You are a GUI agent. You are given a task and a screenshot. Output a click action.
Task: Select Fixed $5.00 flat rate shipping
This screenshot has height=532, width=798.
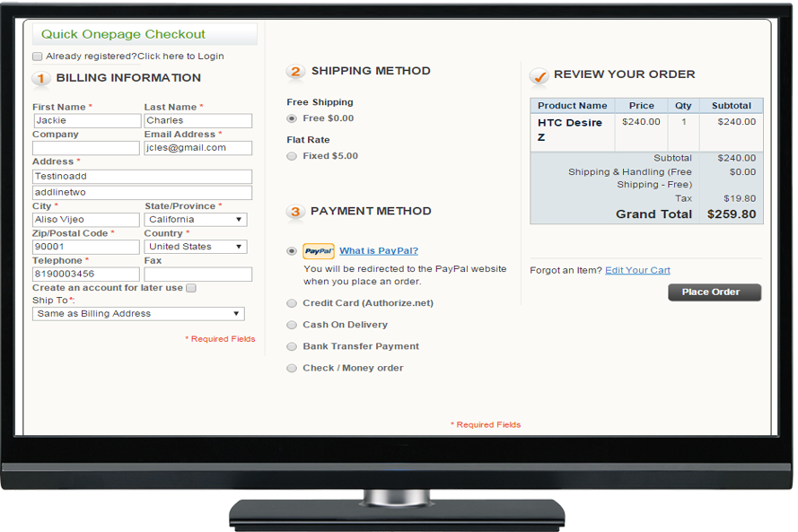(x=292, y=156)
